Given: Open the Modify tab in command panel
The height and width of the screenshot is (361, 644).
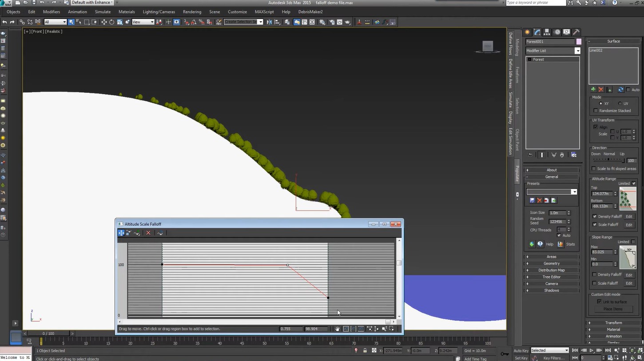Looking at the screenshot, I should (537, 32).
